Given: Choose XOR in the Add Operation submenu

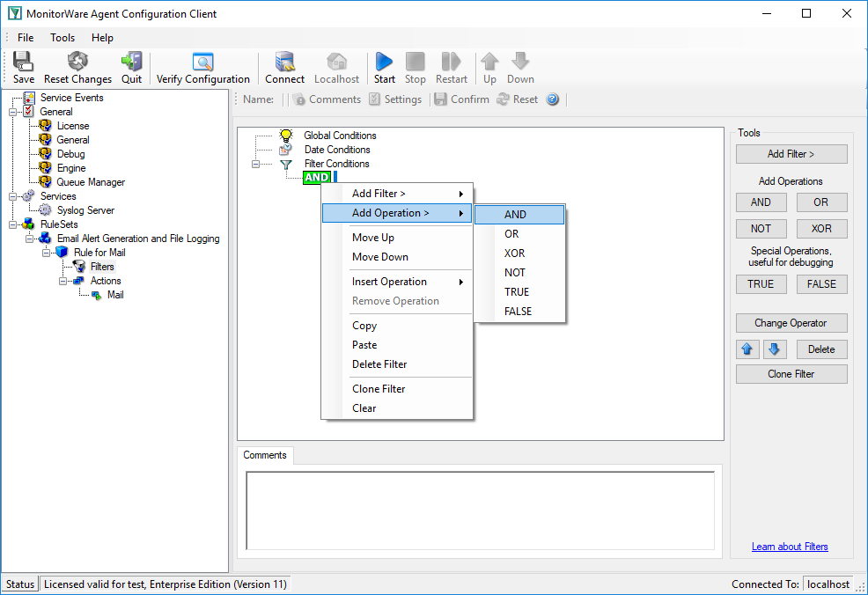Looking at the screenshot, I should 519,253.
